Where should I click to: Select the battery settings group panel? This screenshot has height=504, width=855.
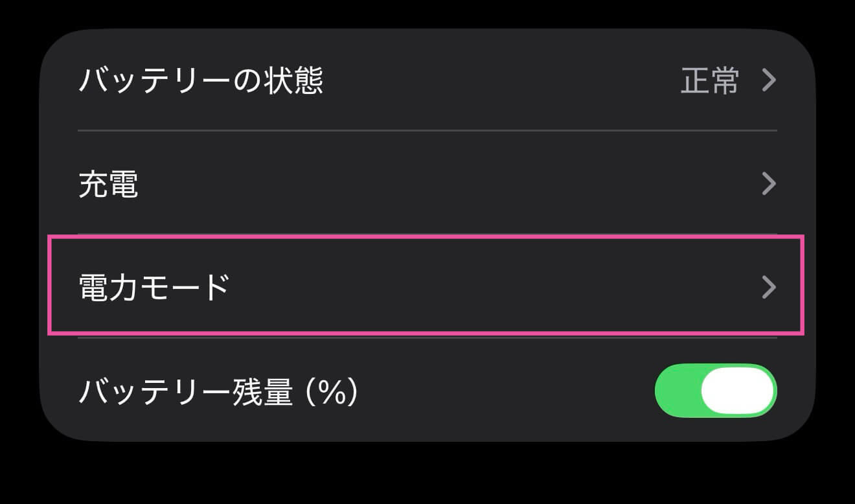(427, 233)
